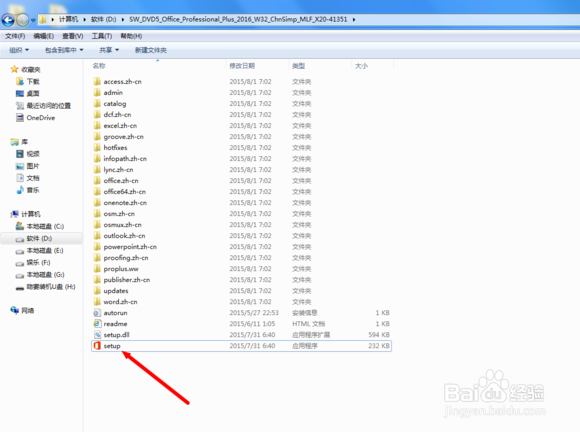Select the dcf.zh-cn folder
The height and width of the screenshot is (432, 580).
112,115
